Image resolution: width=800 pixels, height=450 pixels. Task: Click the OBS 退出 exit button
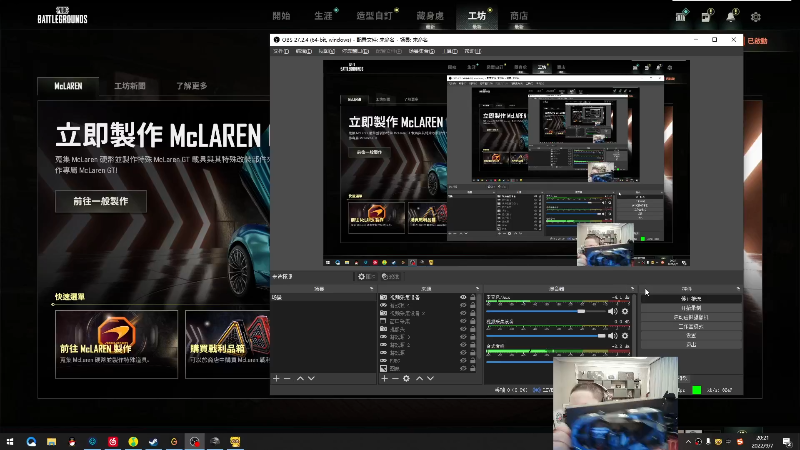[x=691, y=345]
